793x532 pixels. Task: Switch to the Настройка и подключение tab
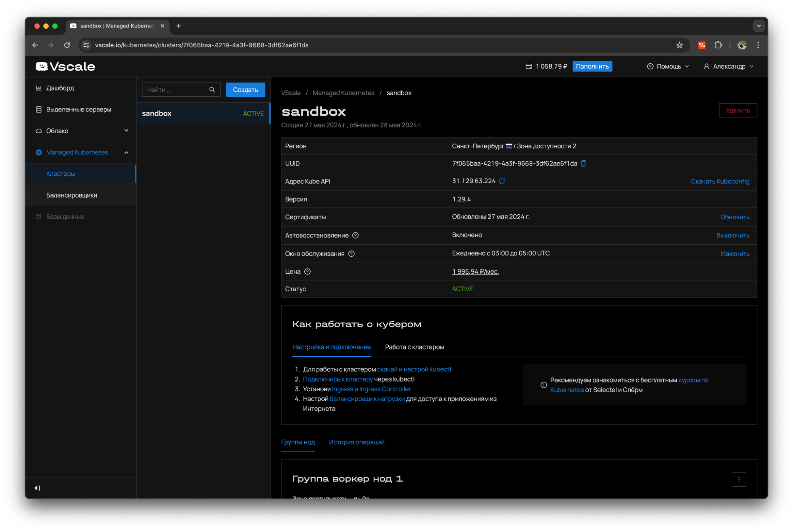coord(331,347)
